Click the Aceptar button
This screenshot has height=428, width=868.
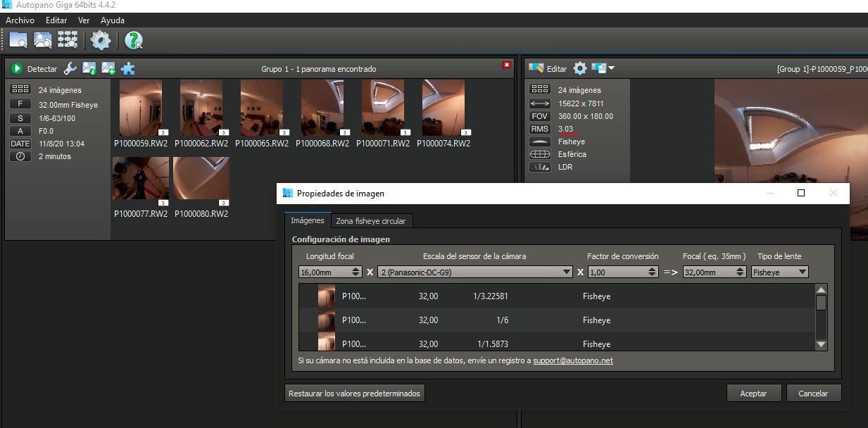coord(753,394)
